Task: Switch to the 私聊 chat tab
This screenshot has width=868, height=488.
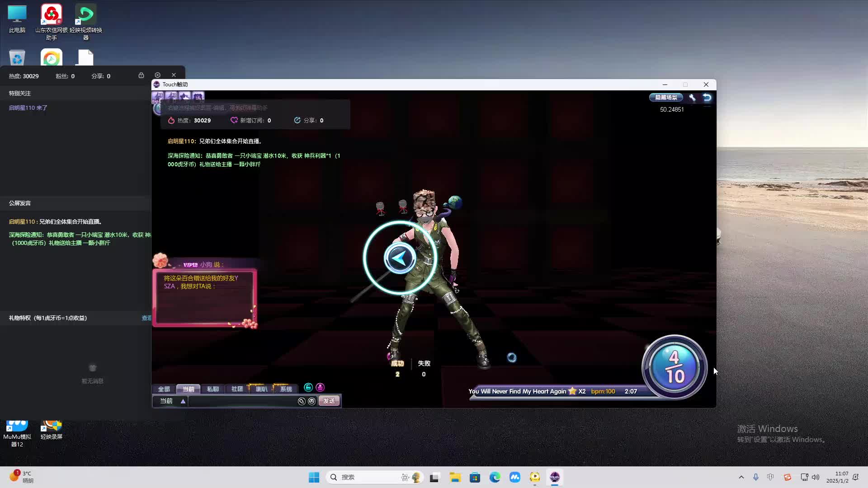Action: pyautogui.click(x=212, y=389)
